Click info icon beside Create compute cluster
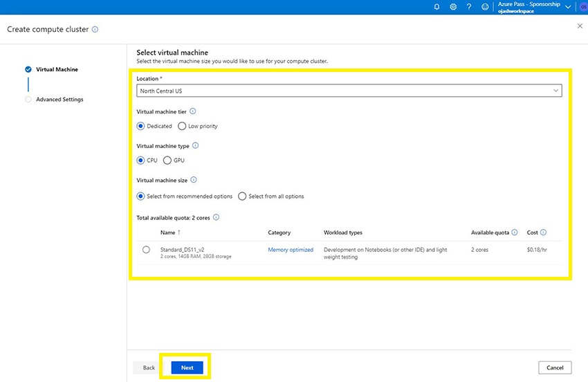 (x=95, y=30)
